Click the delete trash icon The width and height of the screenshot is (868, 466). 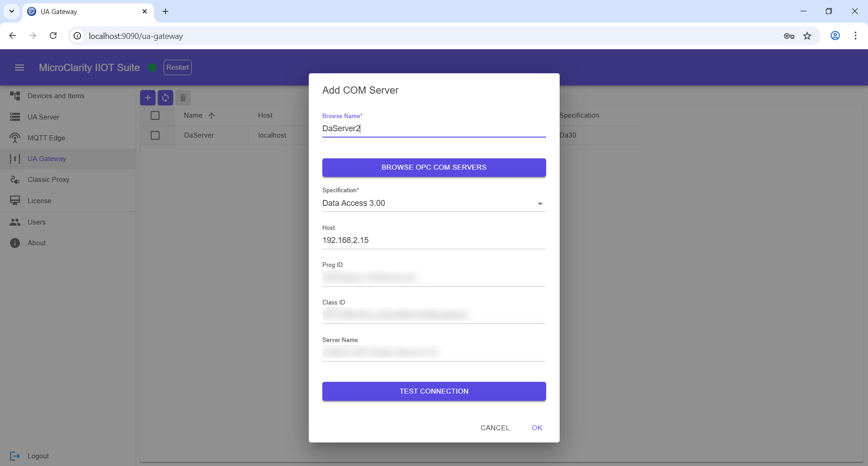(183, 98)
